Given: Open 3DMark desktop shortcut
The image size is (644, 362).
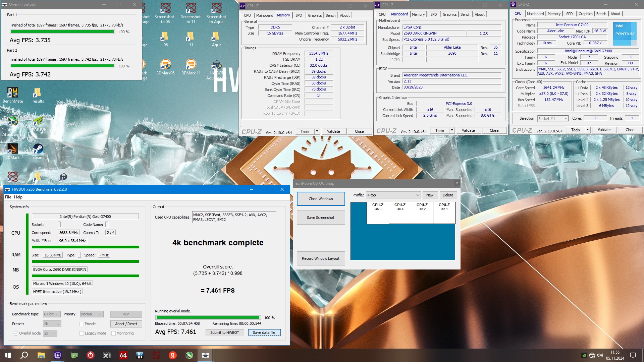Looking at the screenshot, I should [x=13, y=151].
